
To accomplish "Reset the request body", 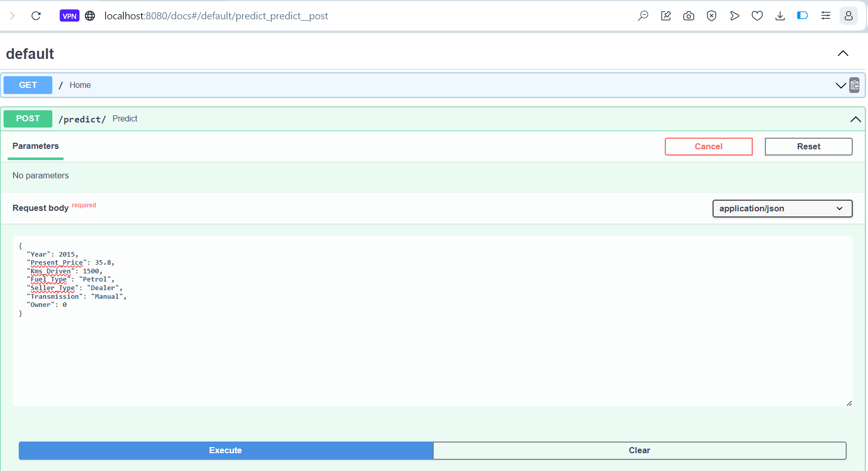I will click(x=809, y=146).
